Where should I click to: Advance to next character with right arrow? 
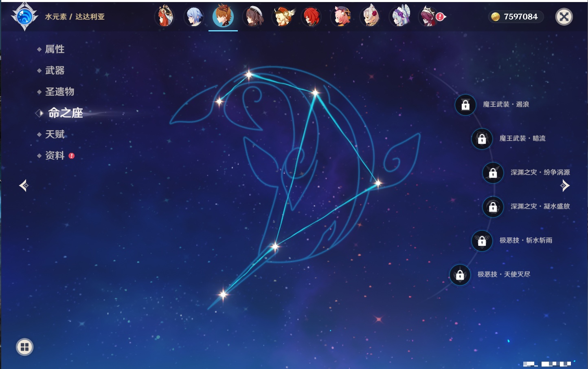[565, 186]
